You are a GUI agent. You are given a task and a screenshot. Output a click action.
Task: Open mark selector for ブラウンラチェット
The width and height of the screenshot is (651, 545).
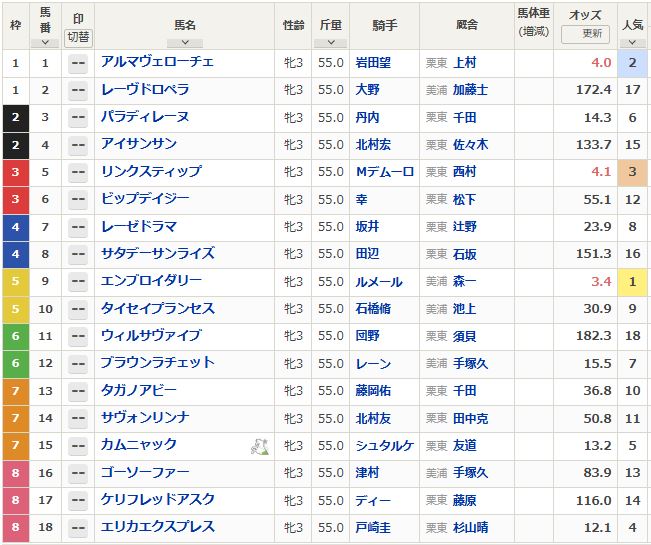[x=78, y=364]
